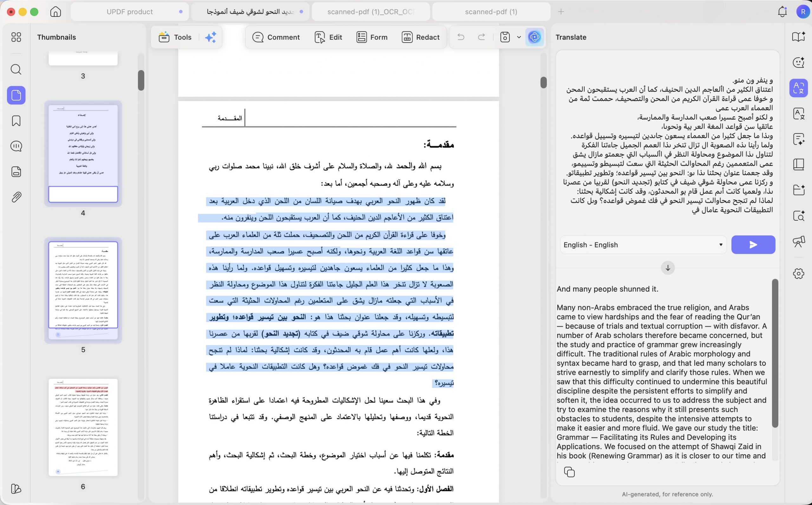Open the layers icon at sidebar bottom
The height and width of the screenshot is (505, 812).
pyautogui.click(x=16, y=489)
